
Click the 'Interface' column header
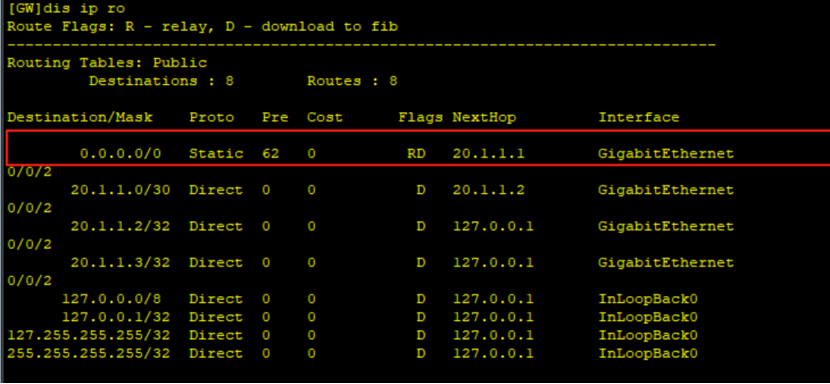639,117
